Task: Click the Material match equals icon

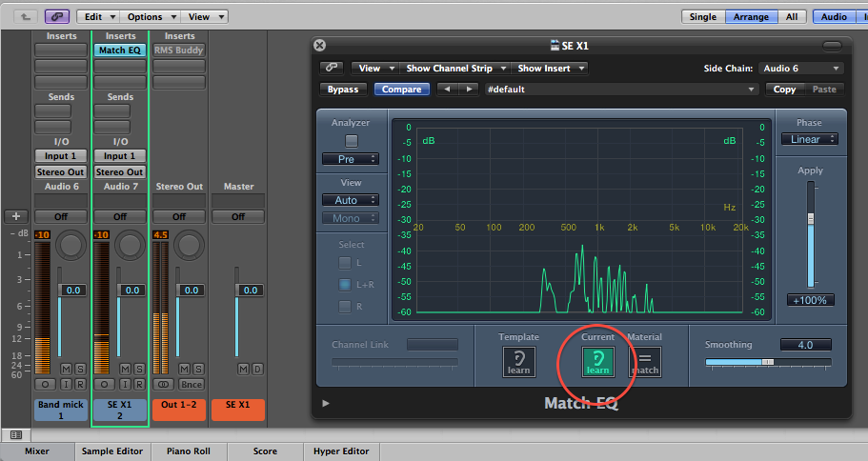Action: click(x=645, y=362)
